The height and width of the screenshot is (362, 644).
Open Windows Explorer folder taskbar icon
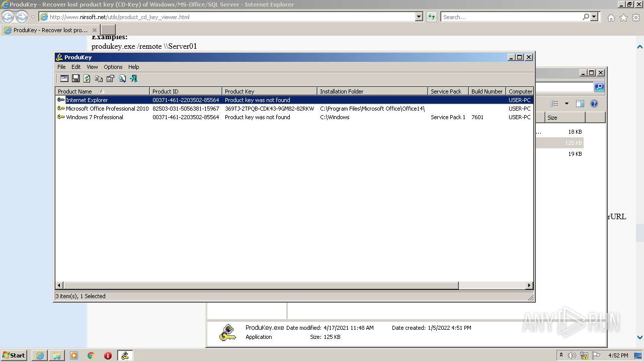pos(57,355)
